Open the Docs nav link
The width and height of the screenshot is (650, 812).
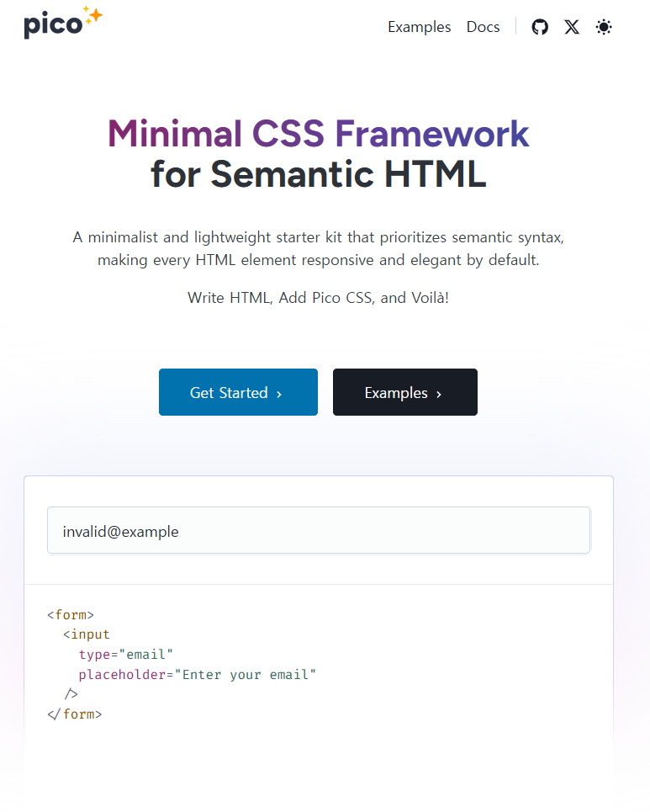tap(483, 27)
